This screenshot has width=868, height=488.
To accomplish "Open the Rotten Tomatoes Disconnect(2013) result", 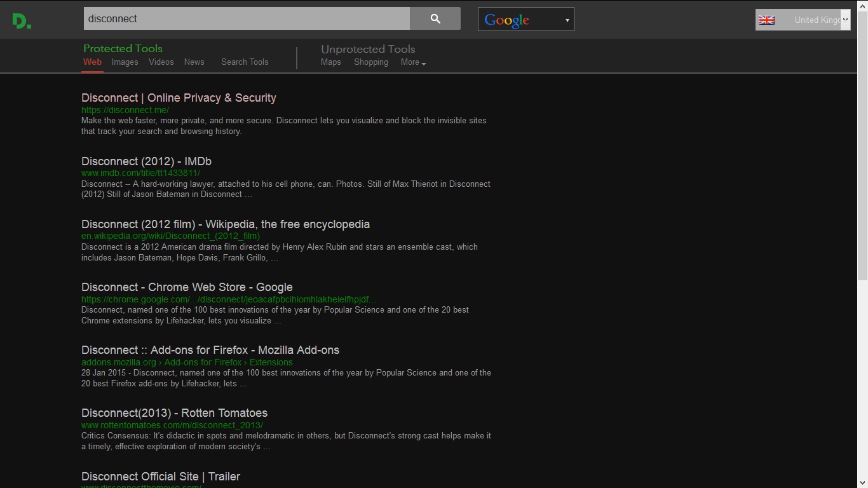I will pyautogui.click(x=174, y=413).
